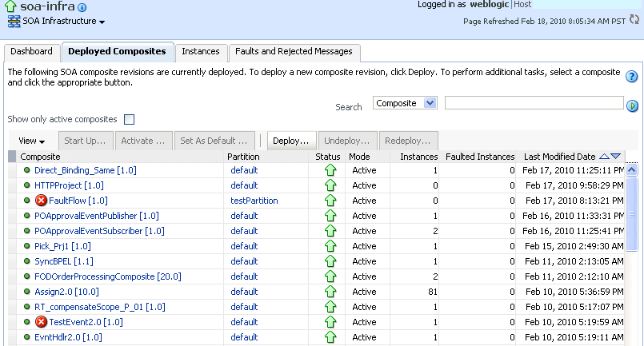Image resolution: width=644 pixels, height=346 pixels.
Task: Click the status arrow for POApprovalEventPublisher
Action: (x=330, y=216)
